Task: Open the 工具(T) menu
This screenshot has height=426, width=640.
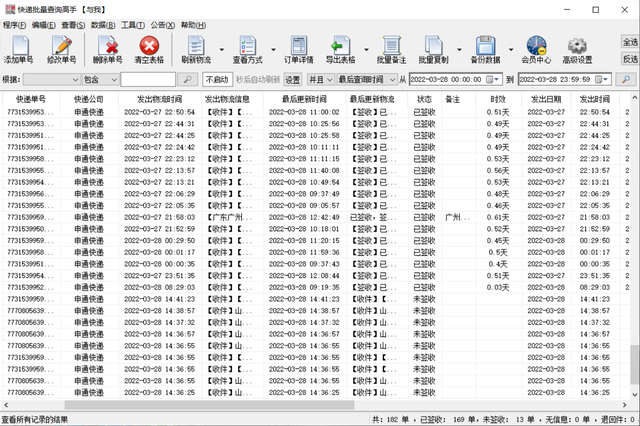Action: click(x=133, y=25)
